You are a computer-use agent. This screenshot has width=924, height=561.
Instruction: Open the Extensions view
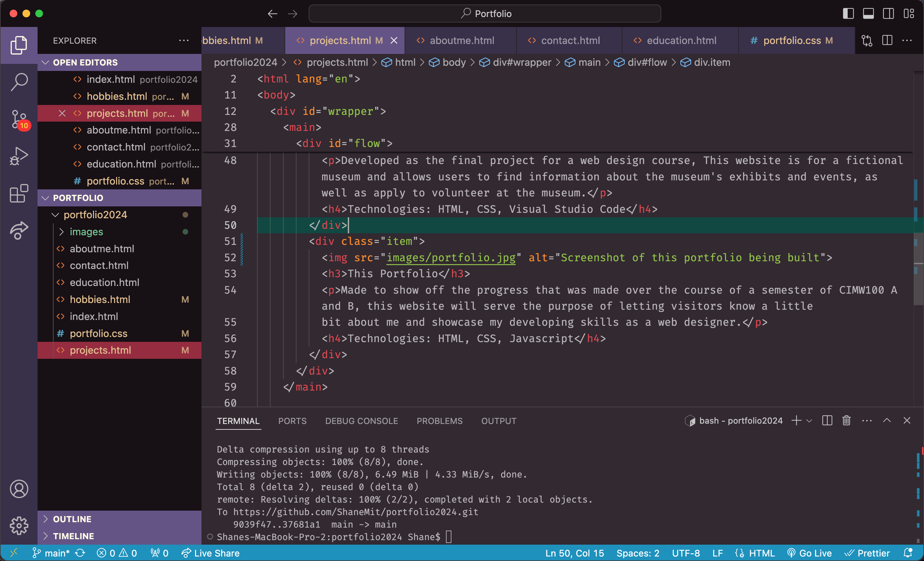tap(19, 193)
